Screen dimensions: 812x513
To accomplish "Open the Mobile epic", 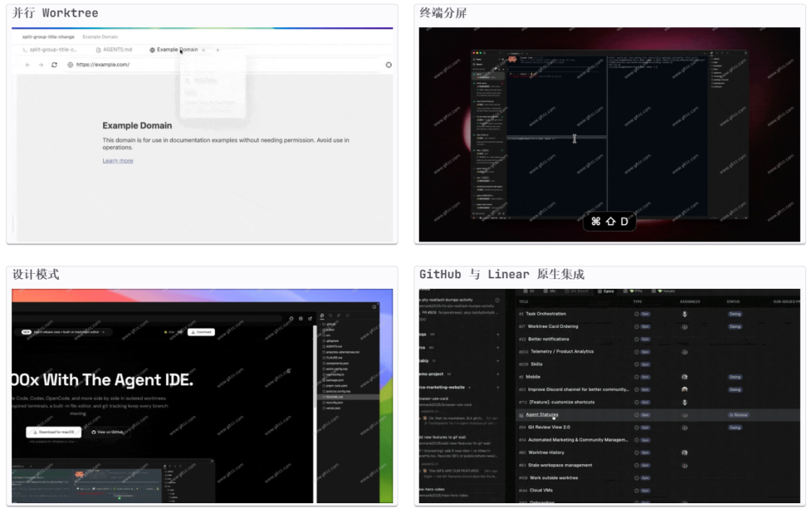I will click(533, 377).
